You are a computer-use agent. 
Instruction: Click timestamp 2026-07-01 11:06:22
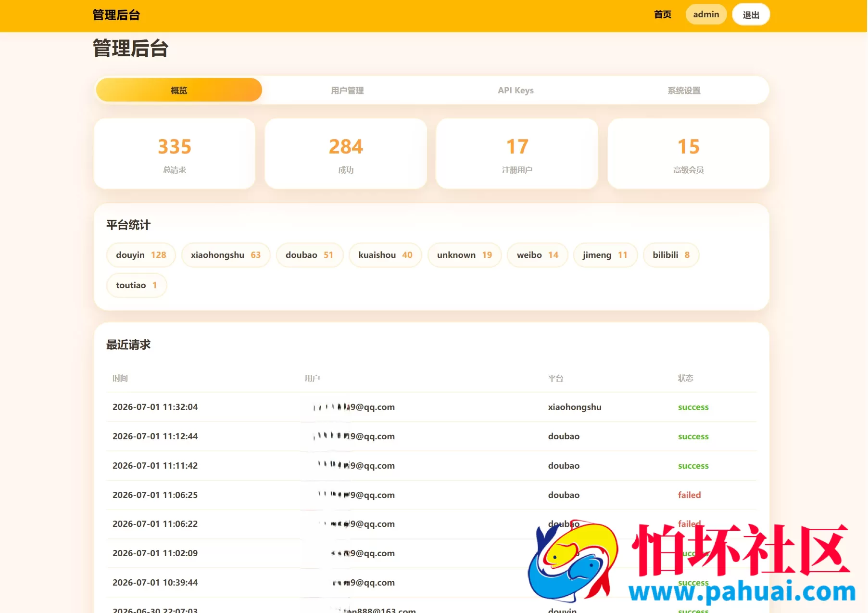click(x=155, y=524)
